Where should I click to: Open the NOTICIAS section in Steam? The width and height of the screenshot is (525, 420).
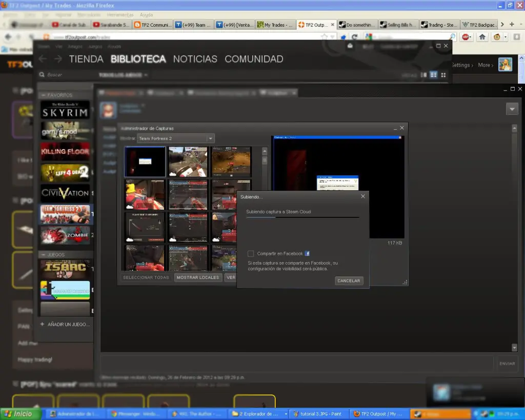(195, 59)
